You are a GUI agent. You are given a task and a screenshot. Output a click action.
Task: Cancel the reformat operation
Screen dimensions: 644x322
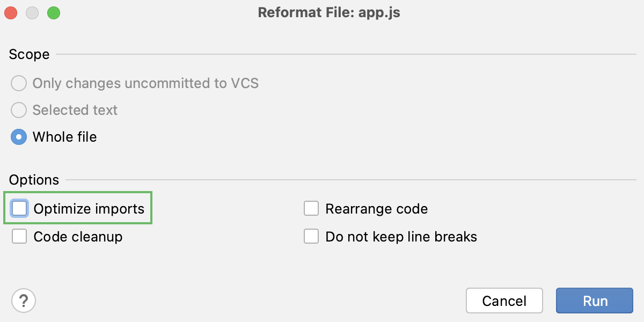click(x=504, y=301)
